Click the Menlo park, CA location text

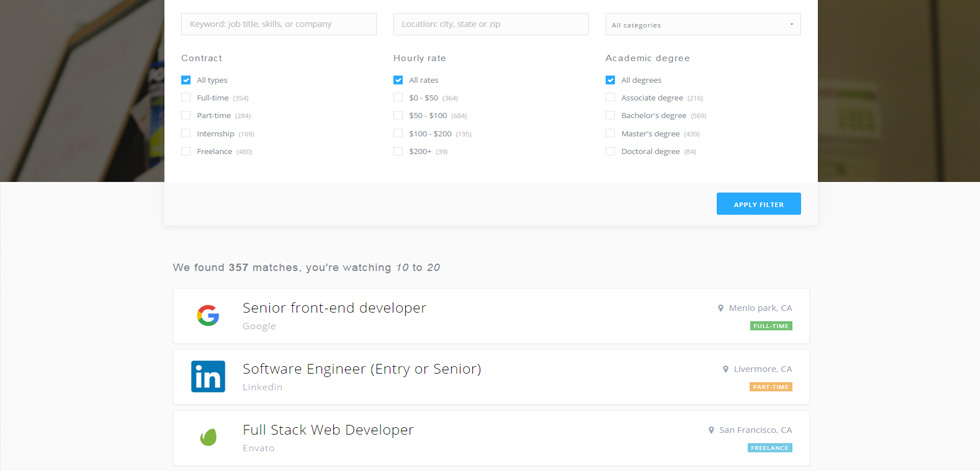tap(760, 308)
